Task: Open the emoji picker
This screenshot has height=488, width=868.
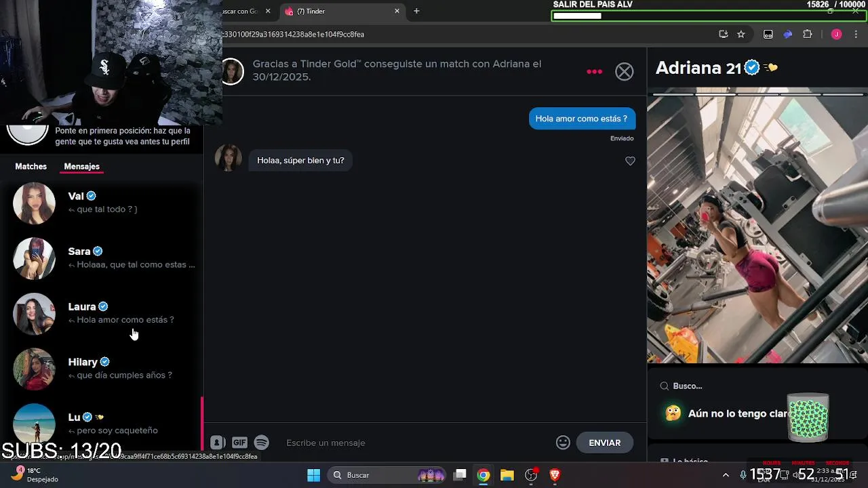Action: pos(563,443)
